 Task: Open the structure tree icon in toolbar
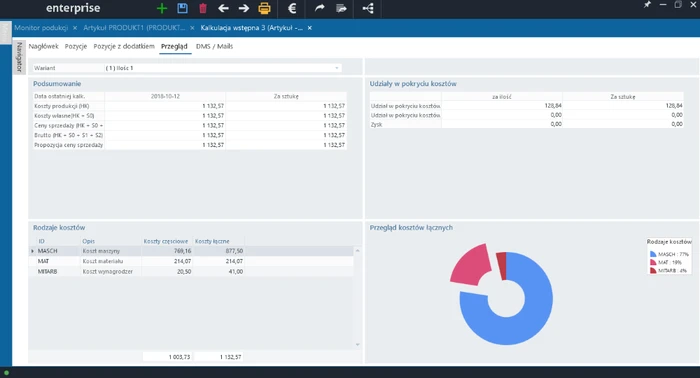[368, 8]
